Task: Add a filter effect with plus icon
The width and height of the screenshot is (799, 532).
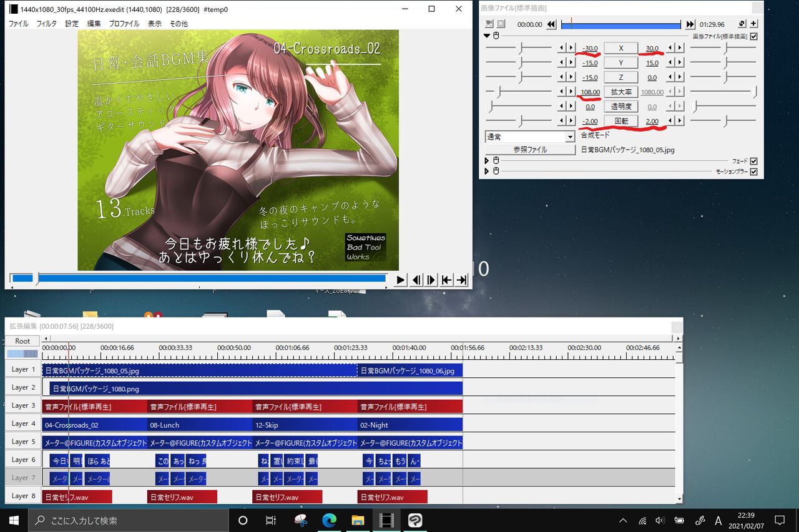Action: click(x=754, y=24)
